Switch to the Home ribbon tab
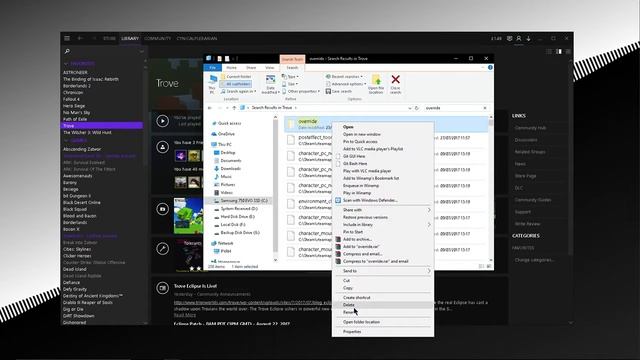Viewport: 640px width, 360px height. [x=231, y=67]
